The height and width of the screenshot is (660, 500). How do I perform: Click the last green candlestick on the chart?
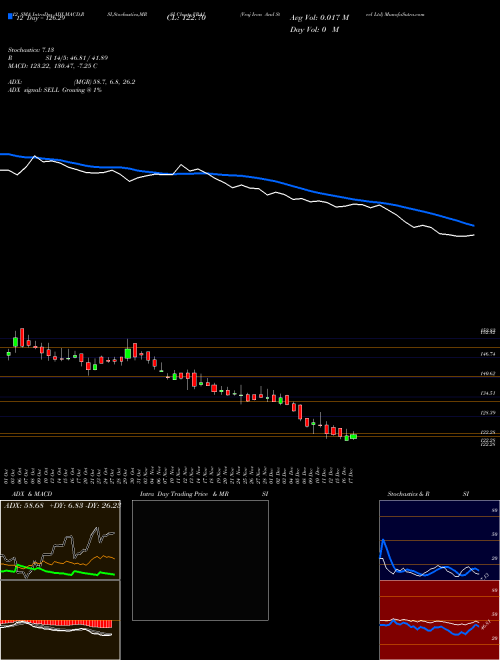tap(354, 436)
